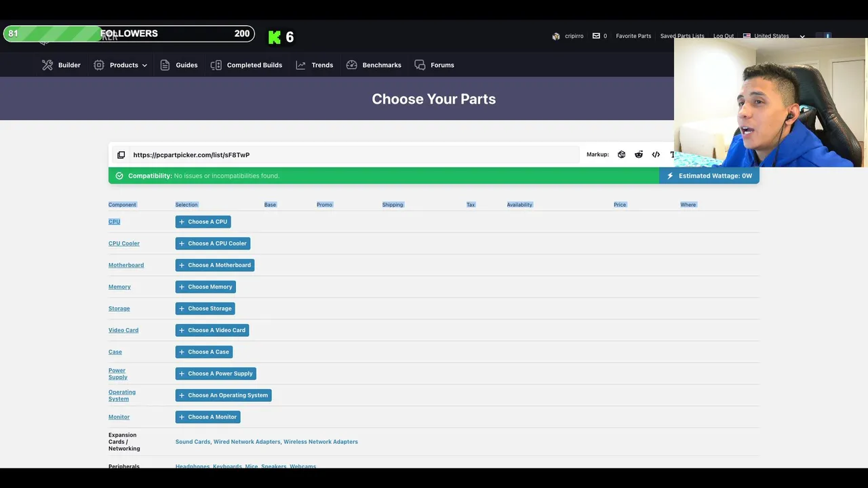This screenshot has height=488, width=868.
Task: Click Choose A Motherboard button
Action: pos(215,265)
